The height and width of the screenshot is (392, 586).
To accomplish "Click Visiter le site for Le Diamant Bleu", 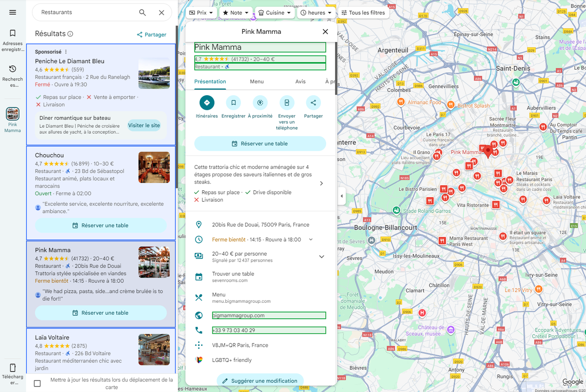I will click(144, 125).
